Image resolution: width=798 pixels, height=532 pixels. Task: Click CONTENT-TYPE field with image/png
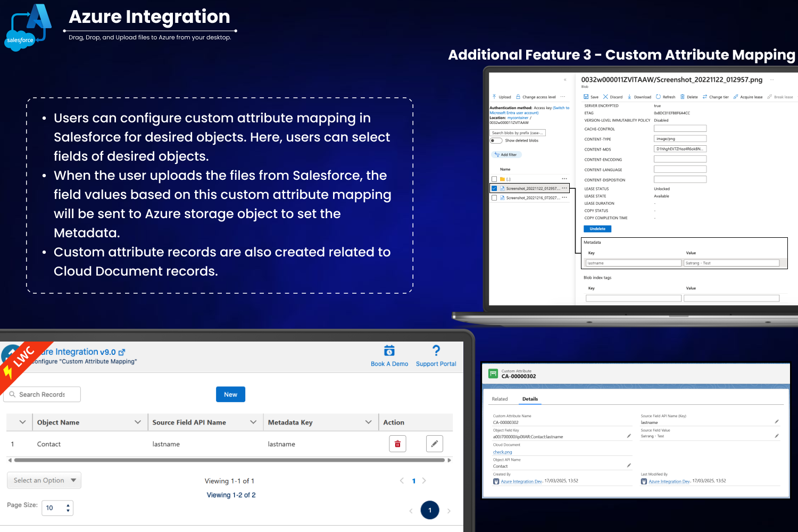680,138
